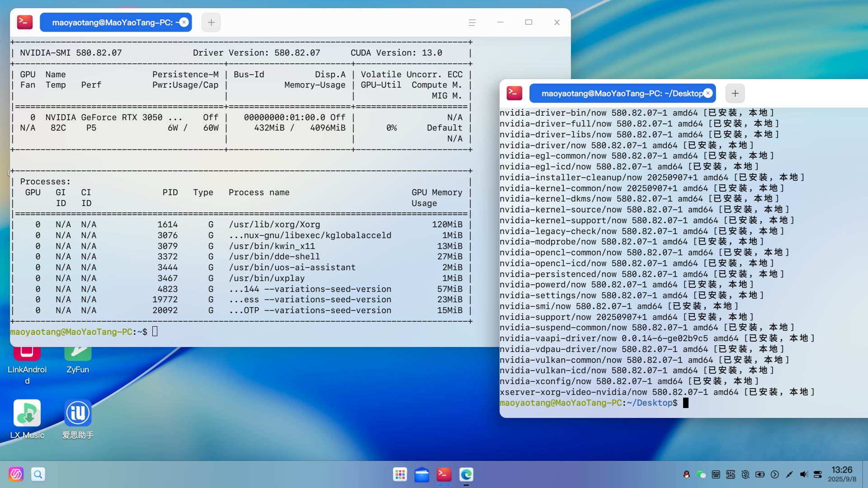
Task: Click xserver-xorg-video-nvidia/now package line
Action: [657, 392]
